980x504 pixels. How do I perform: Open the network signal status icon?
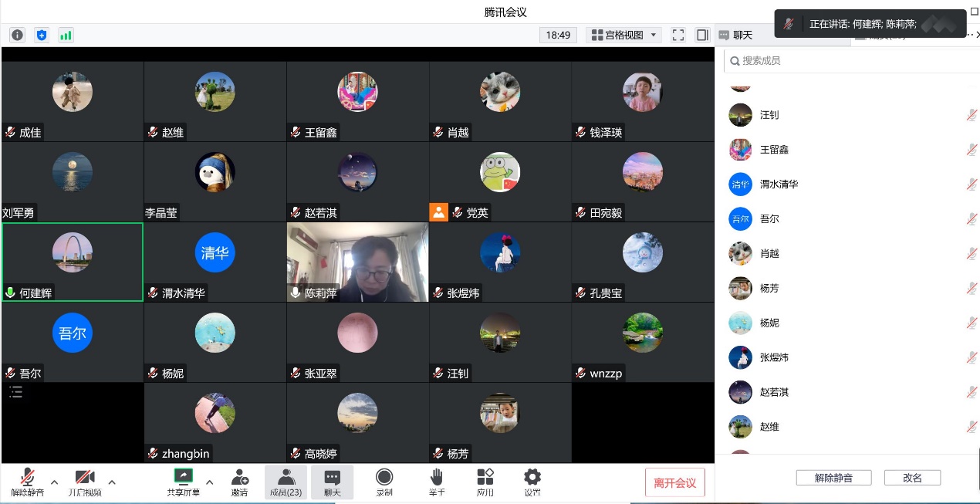click(66, 35)
